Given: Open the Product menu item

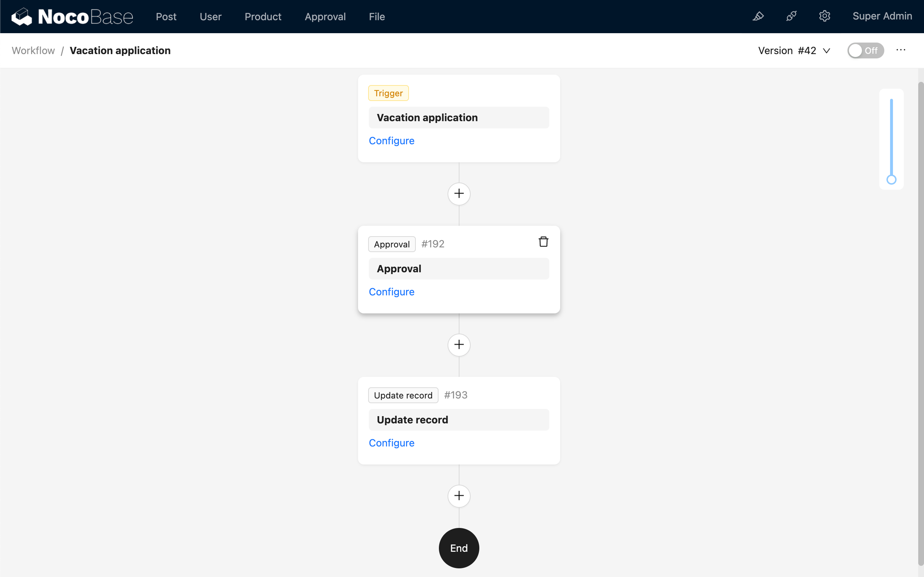Looking at the screenshot, I should [x=263, y=17].
